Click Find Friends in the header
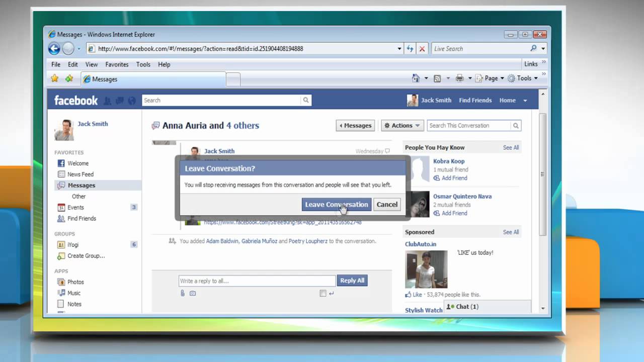Screen dimensions: 644x362 coord(475,100)
